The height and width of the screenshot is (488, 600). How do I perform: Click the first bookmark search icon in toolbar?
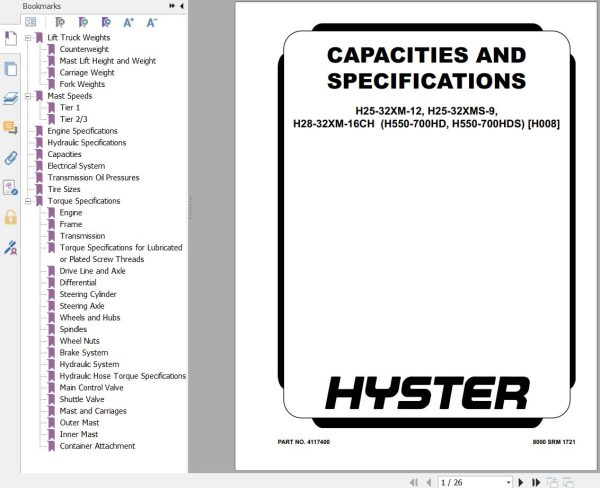[x=60, y=22]
